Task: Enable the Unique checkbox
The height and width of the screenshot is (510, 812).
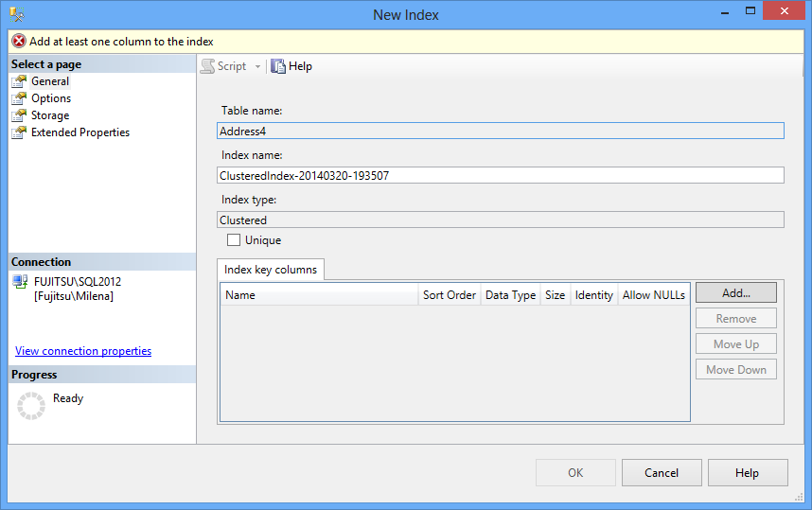Action: point(234,240)
